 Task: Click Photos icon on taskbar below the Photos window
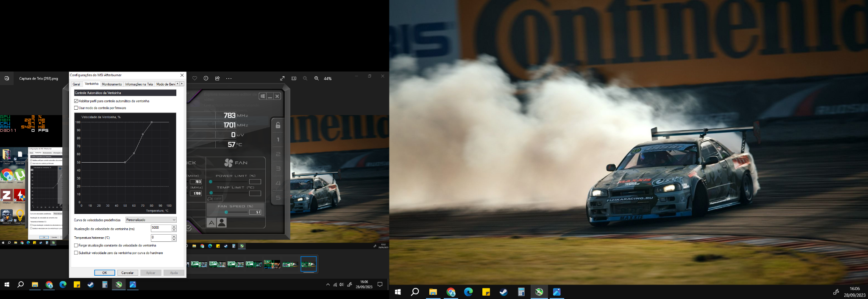pyautogui.click(x=133, y=285)
